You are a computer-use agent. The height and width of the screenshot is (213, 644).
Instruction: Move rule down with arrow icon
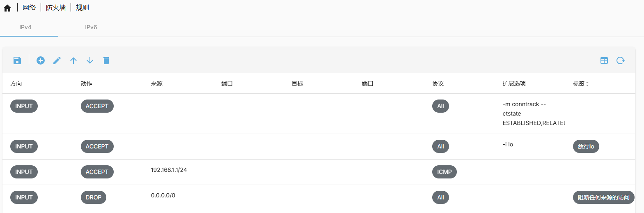(x=90, y=60)
